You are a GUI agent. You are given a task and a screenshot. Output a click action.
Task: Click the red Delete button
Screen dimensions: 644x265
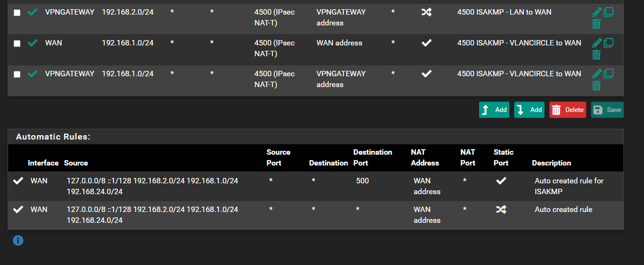click(x=568, y=110)
